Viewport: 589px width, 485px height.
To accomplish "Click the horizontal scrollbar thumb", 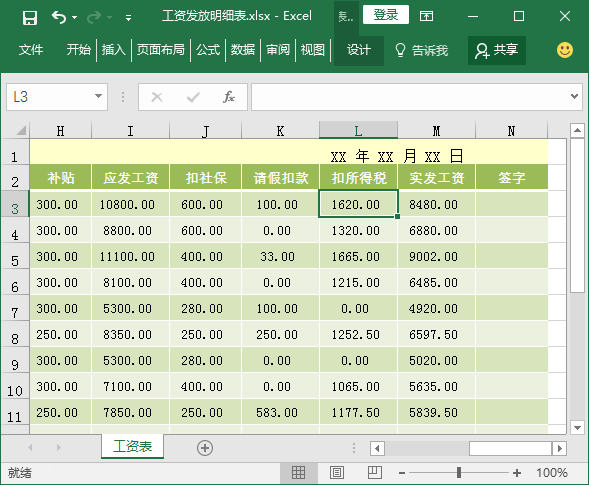I will (510, 448).
